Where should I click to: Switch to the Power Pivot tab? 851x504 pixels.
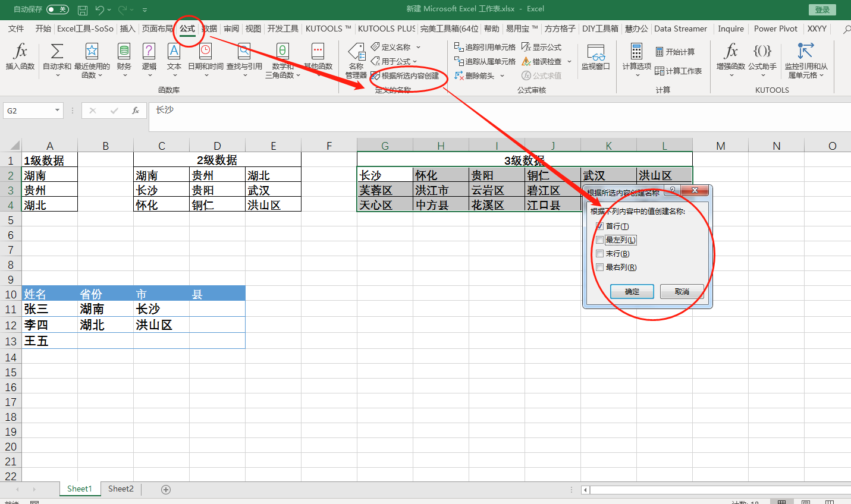coord(775,29)
